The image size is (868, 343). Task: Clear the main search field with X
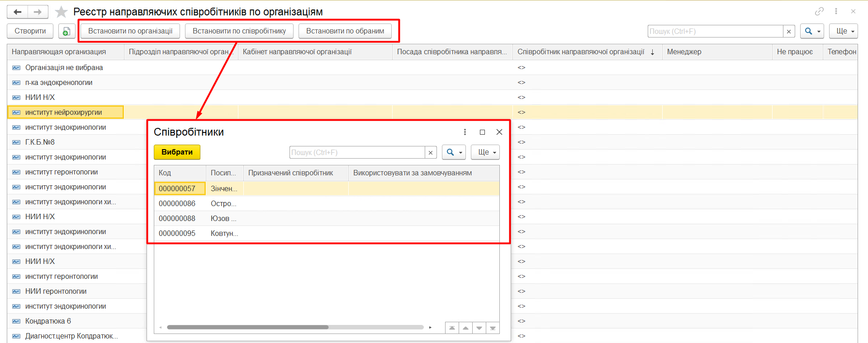(x=789, y=31)
